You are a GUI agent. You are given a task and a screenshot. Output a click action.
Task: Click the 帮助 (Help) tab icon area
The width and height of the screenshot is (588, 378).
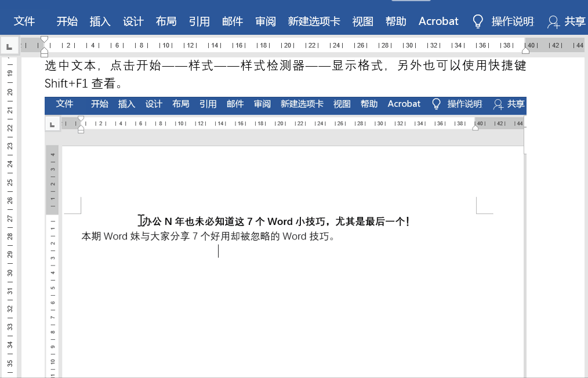[395, 21]
